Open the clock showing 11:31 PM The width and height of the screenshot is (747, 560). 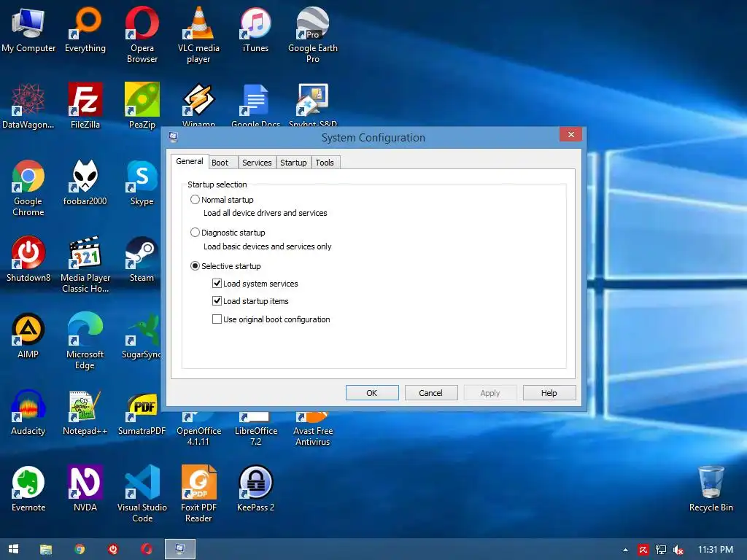tap(716, 550)
